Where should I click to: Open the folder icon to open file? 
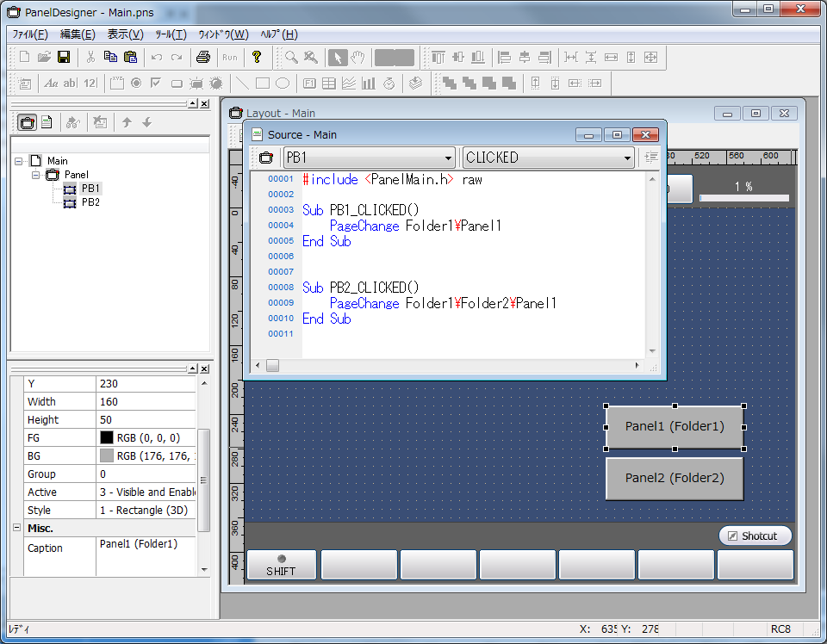coord(43,58)
